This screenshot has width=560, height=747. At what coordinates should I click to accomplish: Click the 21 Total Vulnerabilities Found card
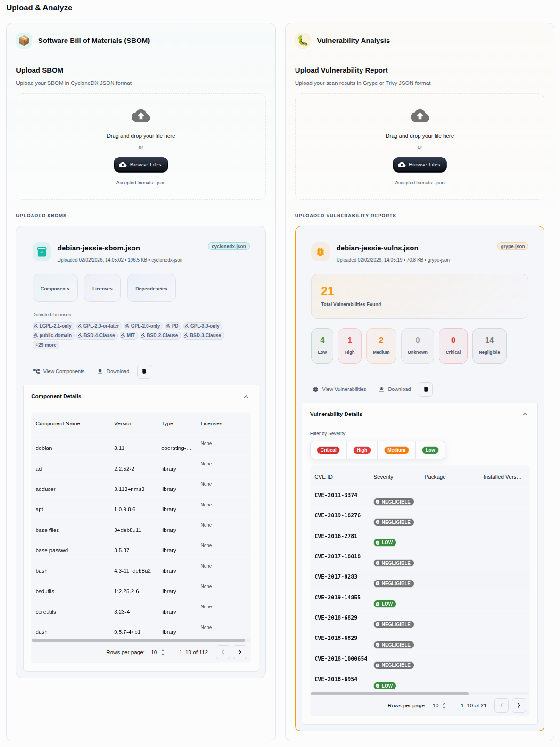click(x=420, y=297)
